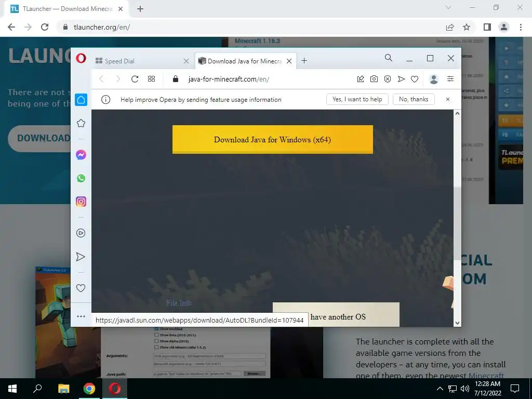View site lock icon in Opera address bar
The height and width of the screenshot is (399, 532).
176,79
